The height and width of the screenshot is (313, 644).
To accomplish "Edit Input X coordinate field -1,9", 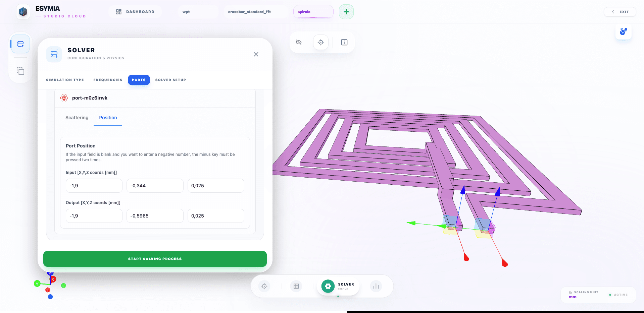I will tap(94, 186).
